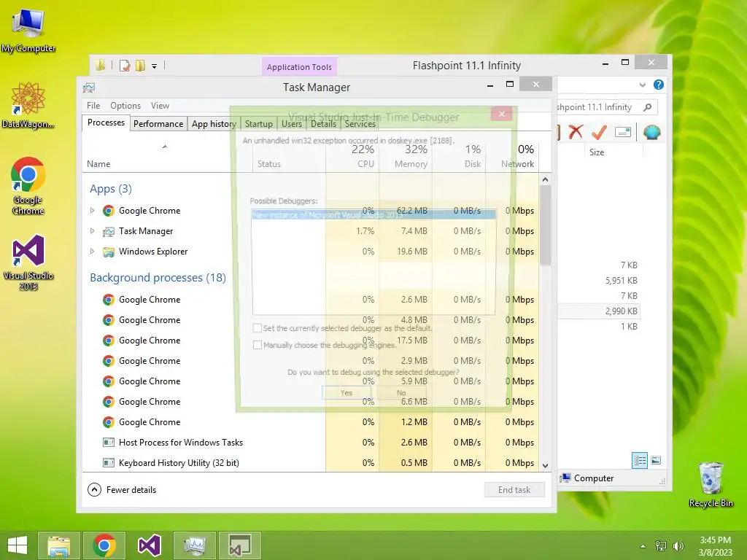Switch to the Performance tab
The height and width of the screenshot is (560, 747).
click(158, 124)
